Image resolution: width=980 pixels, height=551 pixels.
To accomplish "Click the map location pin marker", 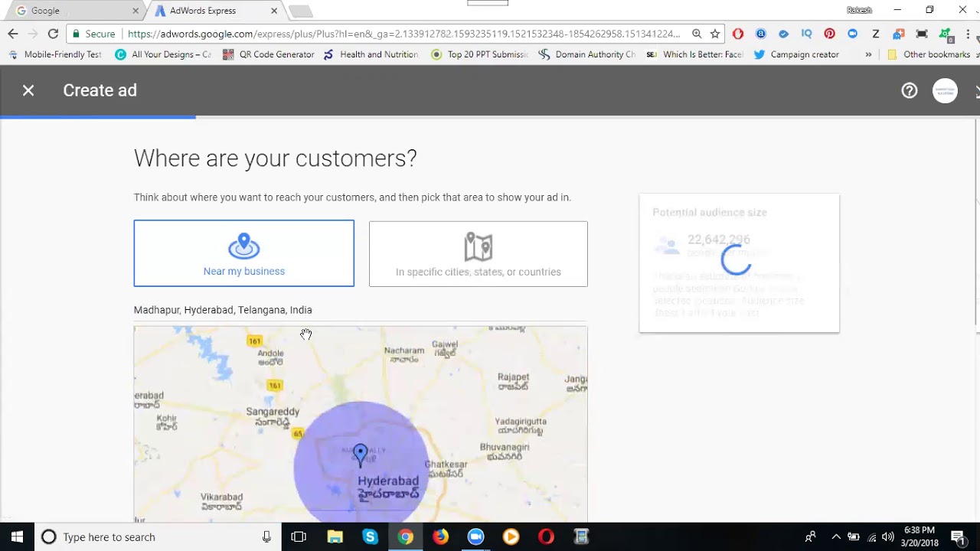I will (x=360, y=455).
